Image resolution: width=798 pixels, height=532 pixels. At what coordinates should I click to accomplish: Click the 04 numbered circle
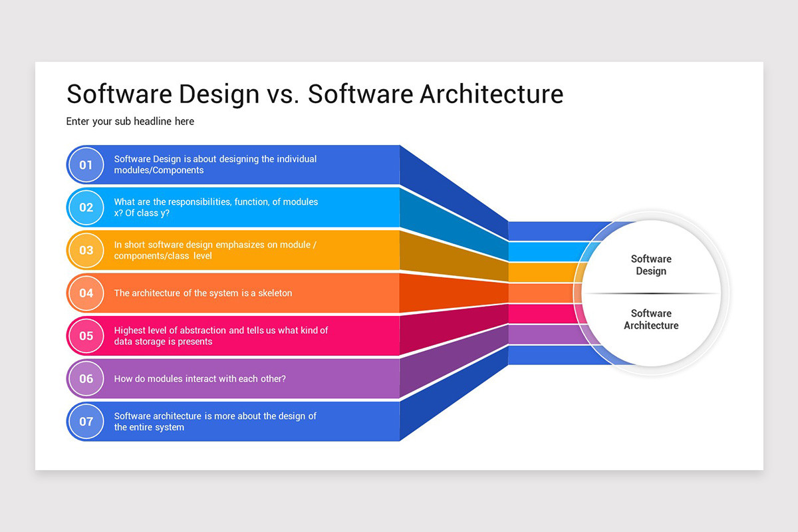point(86,293)
